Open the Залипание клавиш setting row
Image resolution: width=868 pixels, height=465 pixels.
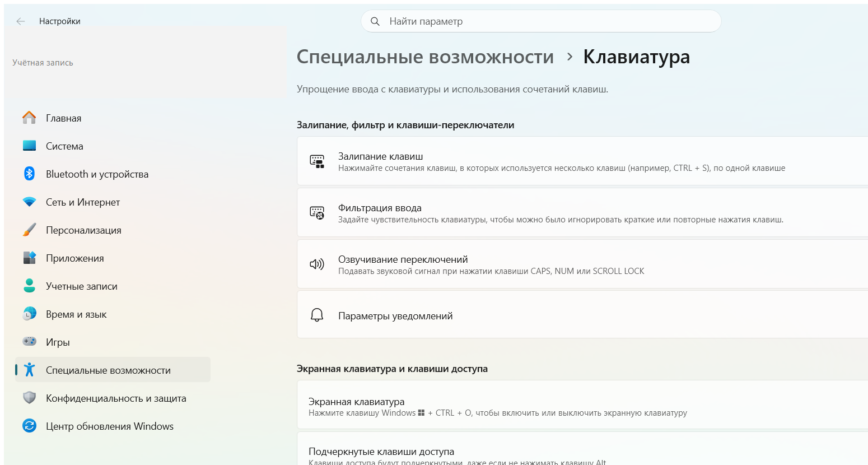(x=582, y=161)
